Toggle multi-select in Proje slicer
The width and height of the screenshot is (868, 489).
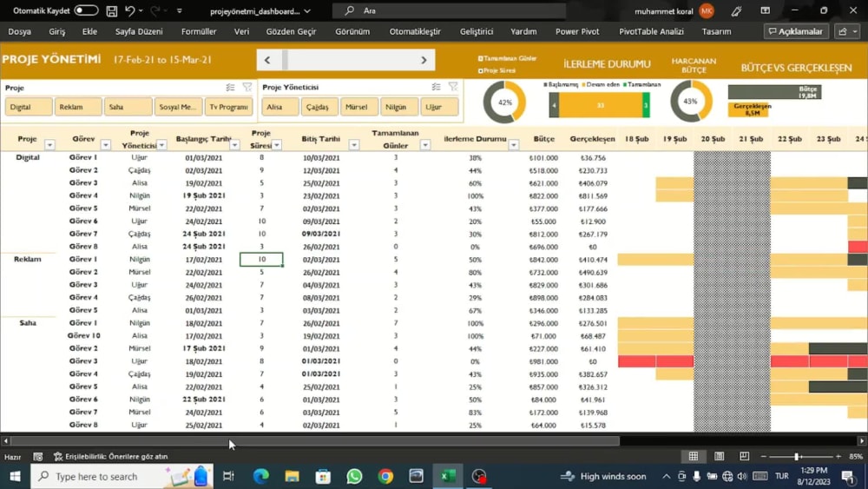tap(230, 88)
